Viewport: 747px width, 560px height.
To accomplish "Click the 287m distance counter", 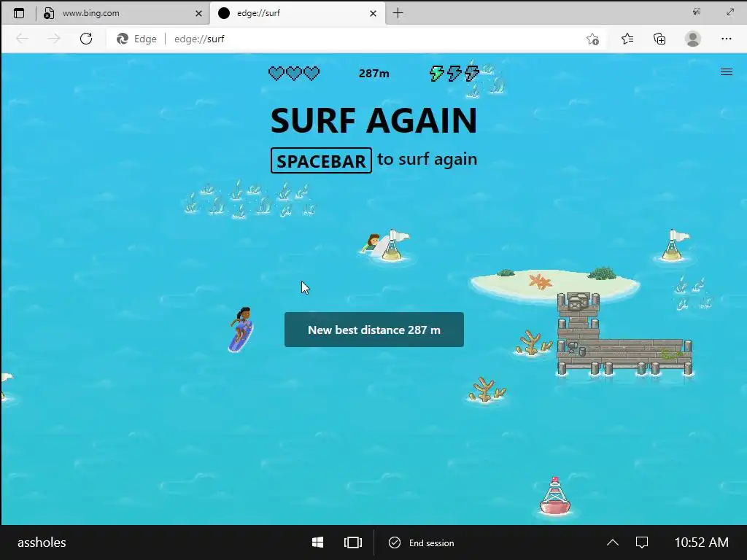I will click(x=374, y=74).
